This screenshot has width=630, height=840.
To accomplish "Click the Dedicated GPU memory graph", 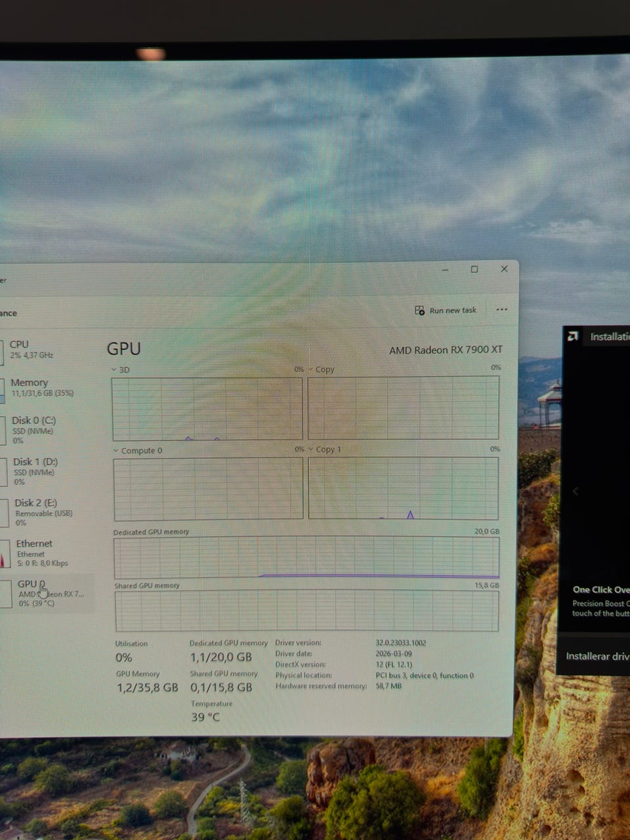I will 306,558.
